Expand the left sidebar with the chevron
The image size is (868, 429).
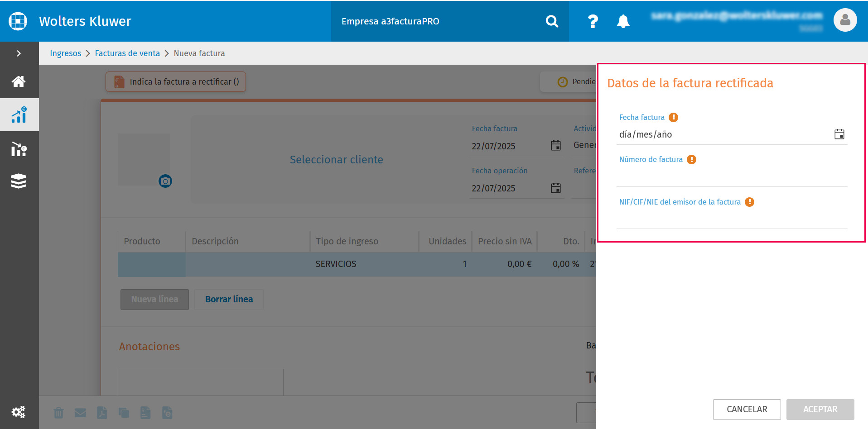pos(19,53)
